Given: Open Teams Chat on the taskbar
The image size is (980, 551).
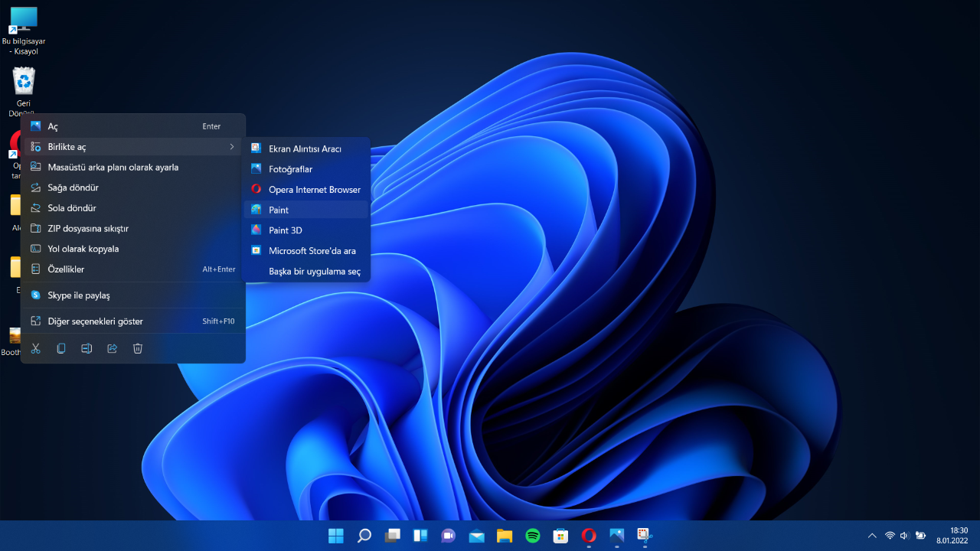Looking at the screenshot, I should click(x=449, y=536).
